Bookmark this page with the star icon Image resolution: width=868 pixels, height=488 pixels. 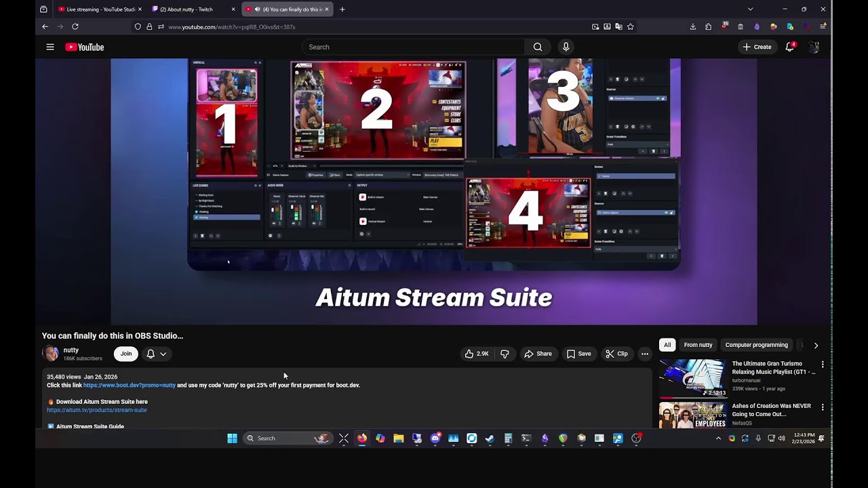pyautogui.click(x=631, y=26)
